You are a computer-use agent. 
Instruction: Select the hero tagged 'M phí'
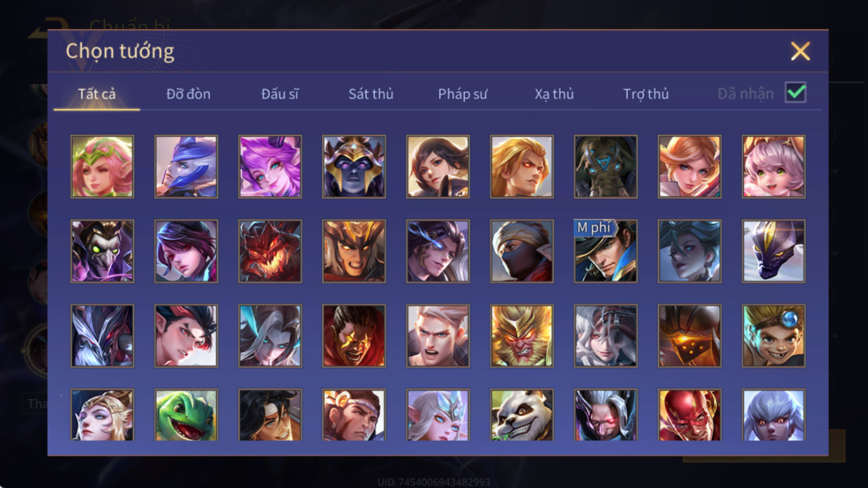605,251
